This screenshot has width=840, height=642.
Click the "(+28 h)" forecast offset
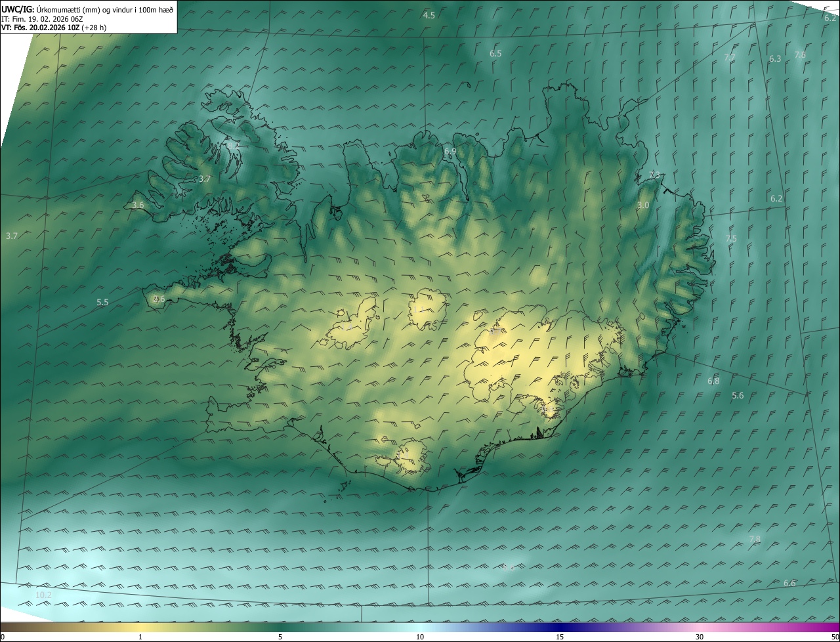coord(94,28)
